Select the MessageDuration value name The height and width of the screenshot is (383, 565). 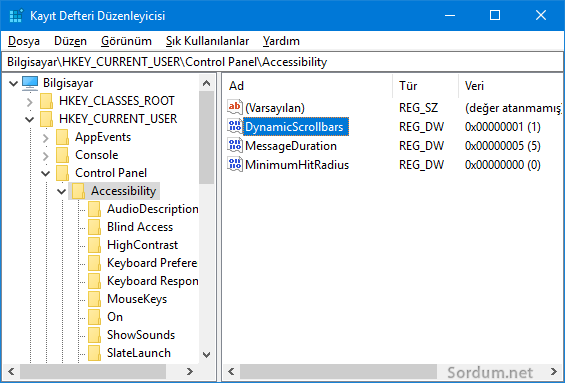pyautogui.click(x=291, y=146)
